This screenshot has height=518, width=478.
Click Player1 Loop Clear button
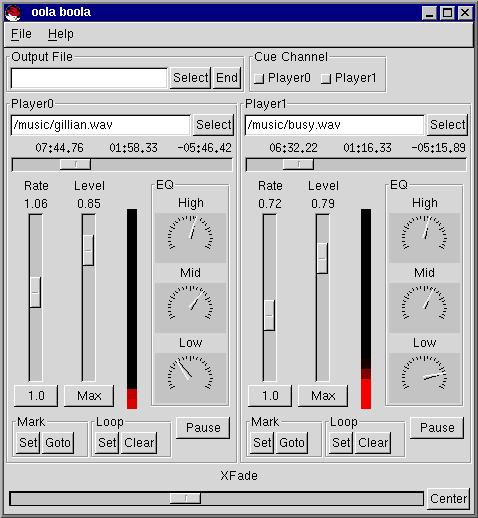coord(373,443)
